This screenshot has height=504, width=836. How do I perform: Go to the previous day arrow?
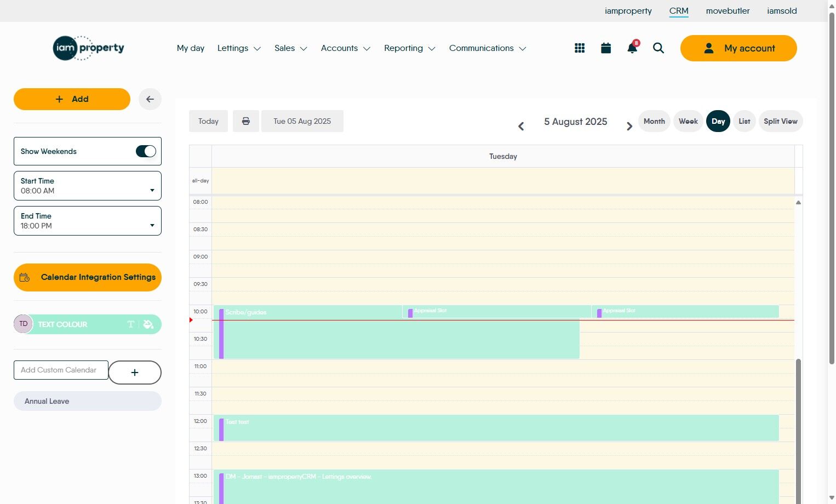click(x=521, y=126)
